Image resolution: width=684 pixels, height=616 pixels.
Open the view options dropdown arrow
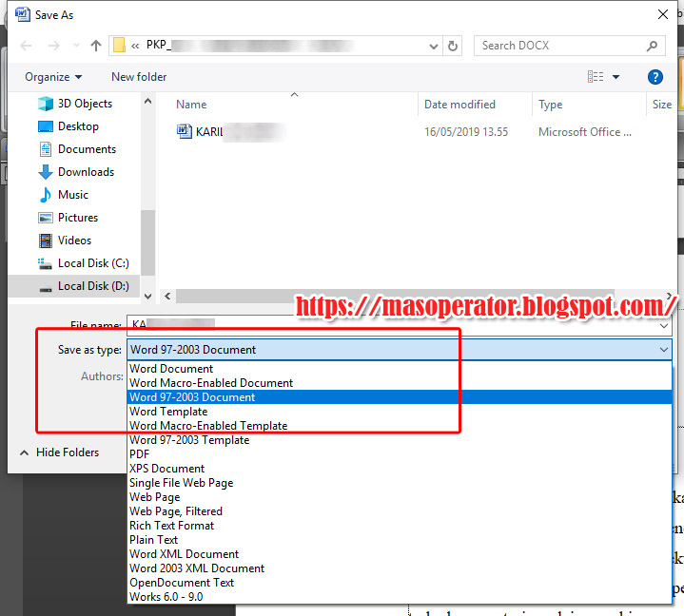(616, 77)
